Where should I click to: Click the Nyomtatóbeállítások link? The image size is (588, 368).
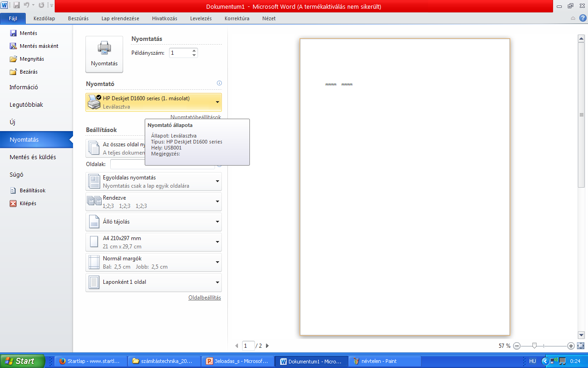point(196,117)
